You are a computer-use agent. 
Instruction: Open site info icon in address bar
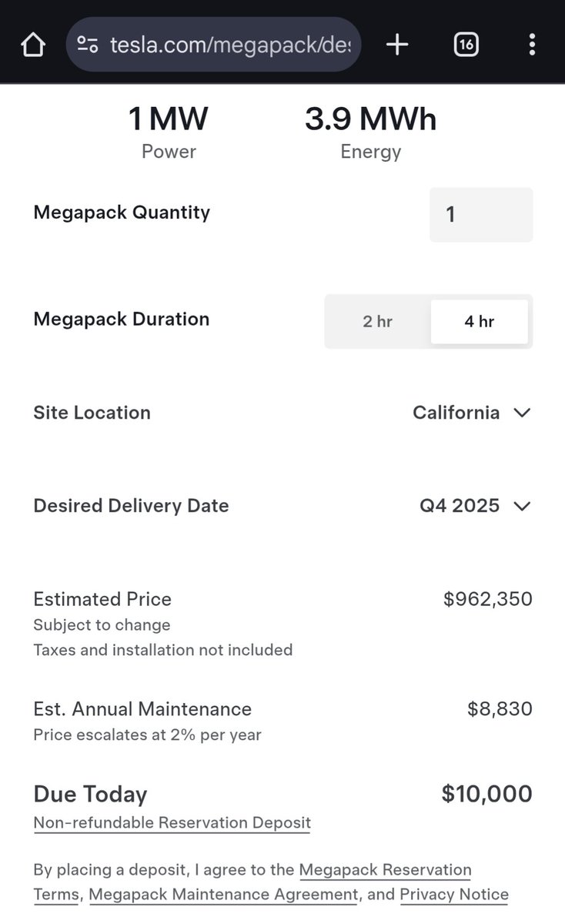[x=88, y=45]
